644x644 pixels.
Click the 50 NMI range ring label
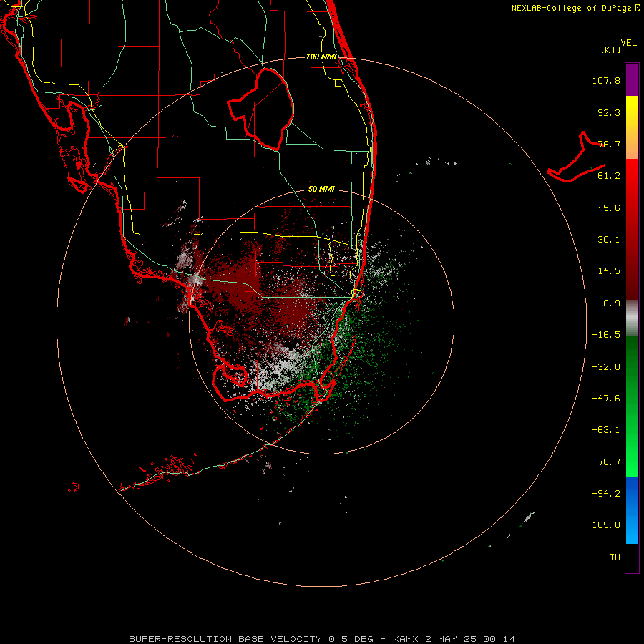[x=321, y=190]
